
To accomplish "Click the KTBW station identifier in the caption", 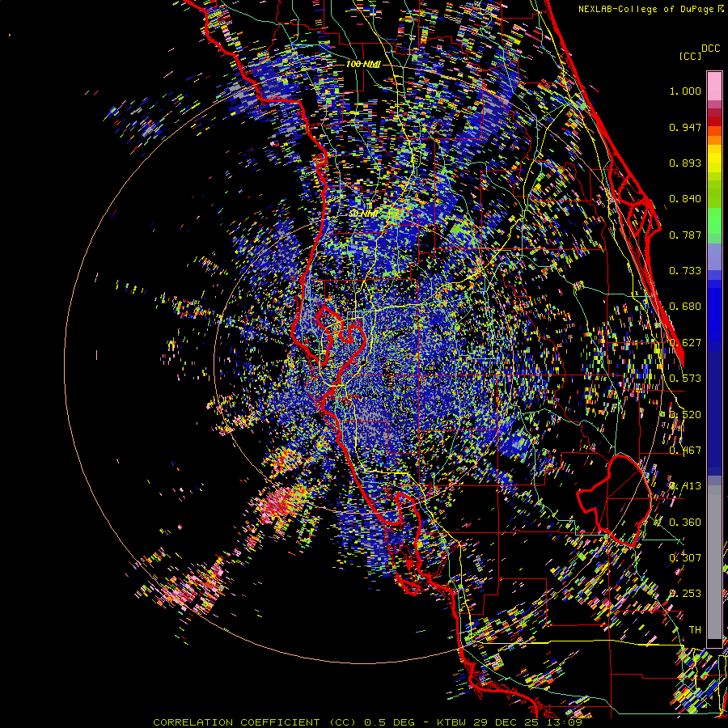I will point(453,722).
